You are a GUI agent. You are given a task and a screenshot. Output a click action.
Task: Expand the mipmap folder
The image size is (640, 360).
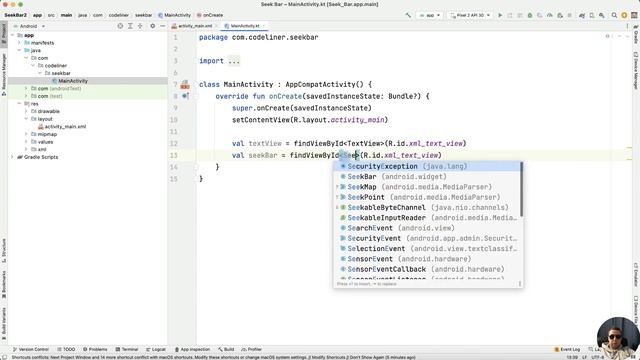click(x=26, y=134)
